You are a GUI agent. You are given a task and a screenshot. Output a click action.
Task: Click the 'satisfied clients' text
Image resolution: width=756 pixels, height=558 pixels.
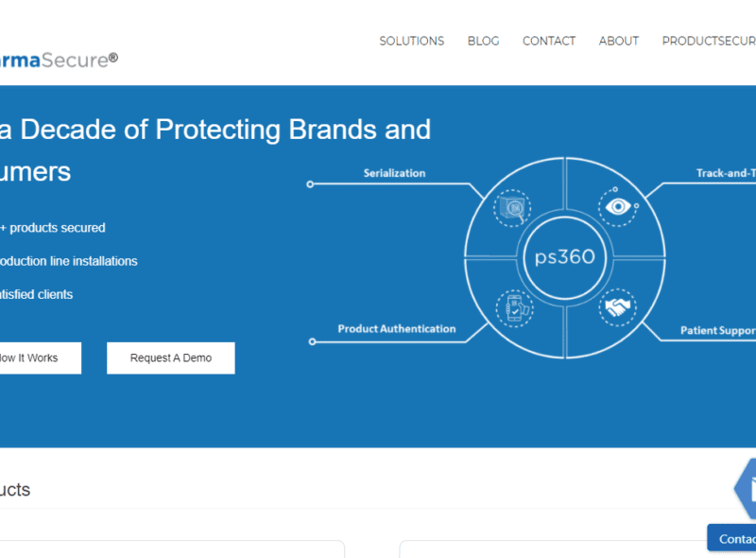pos(36,294)
